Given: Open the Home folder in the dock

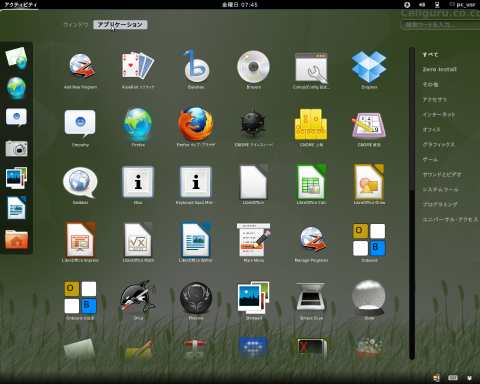Looking at the screenshot, I should coord(16,239).
